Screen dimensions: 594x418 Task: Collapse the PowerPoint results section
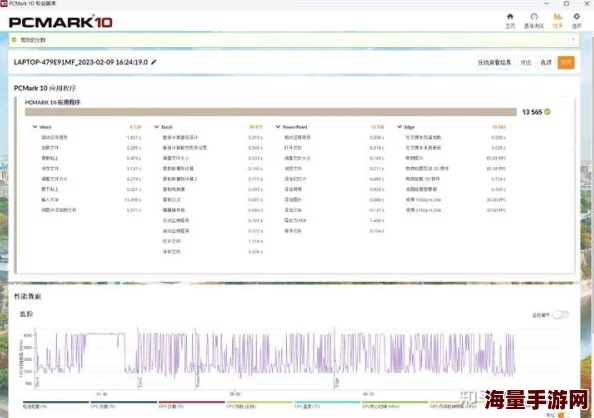pyautogui.click(x=278, y=127)
